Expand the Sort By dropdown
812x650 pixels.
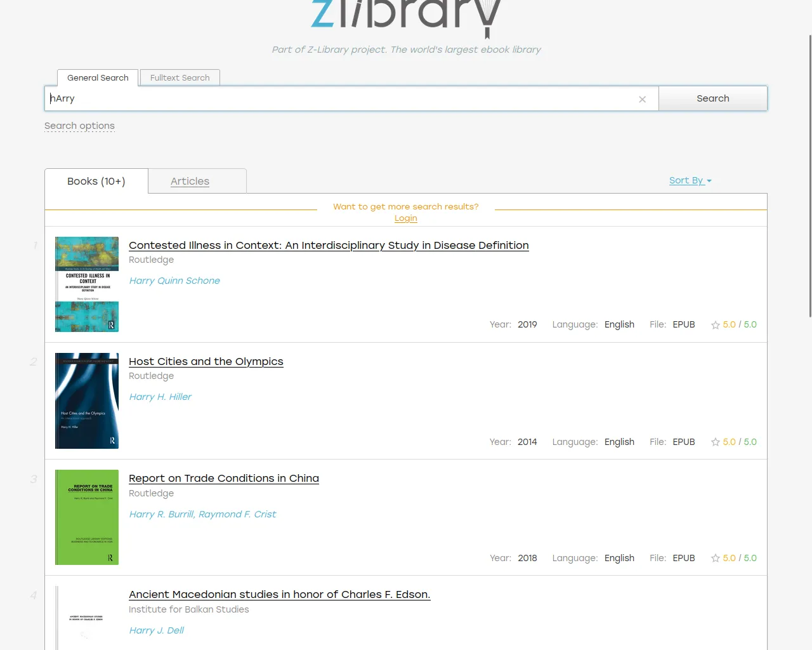690,180
